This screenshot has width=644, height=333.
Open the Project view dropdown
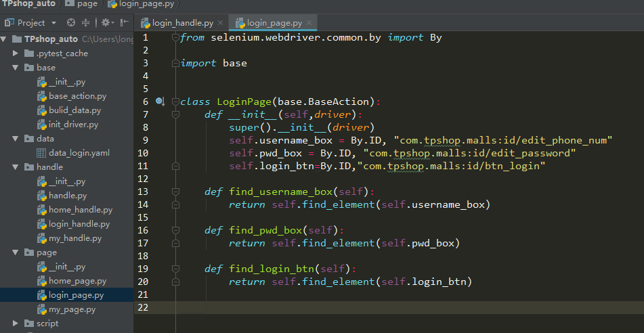pyautogui.click(x=53, y=22)
